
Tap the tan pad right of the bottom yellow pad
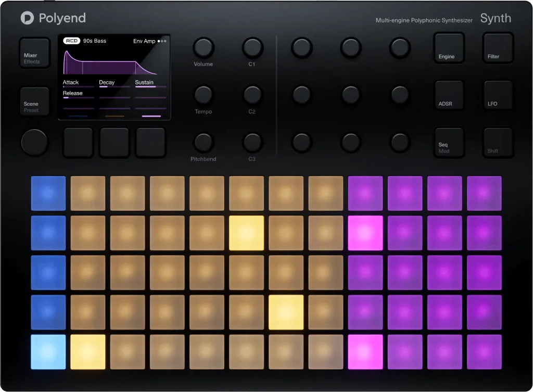pyautogui.click(x=128, y=352)
